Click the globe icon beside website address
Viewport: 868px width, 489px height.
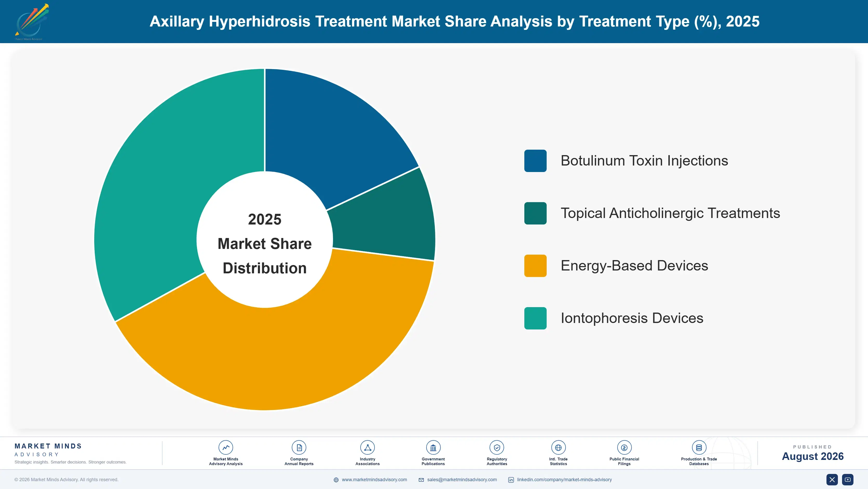click(336, 480)
